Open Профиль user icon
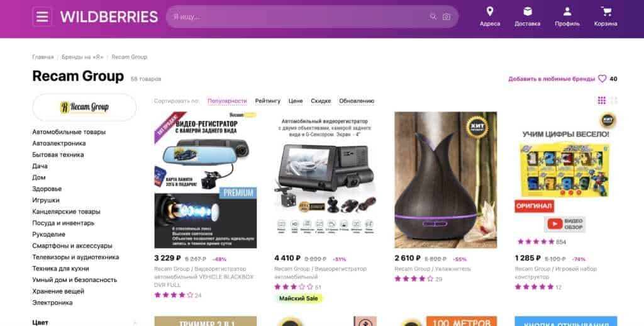644x326 pixels. click(567, 11)
